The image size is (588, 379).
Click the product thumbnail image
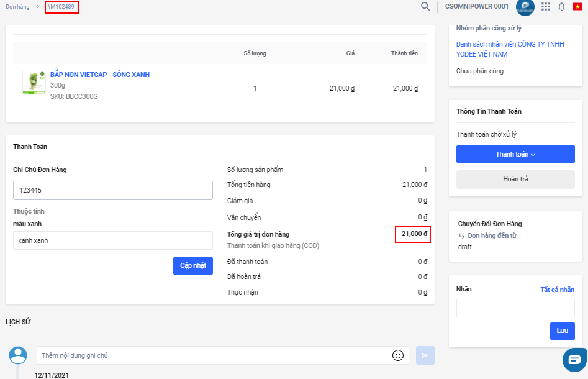pos(34,83)
